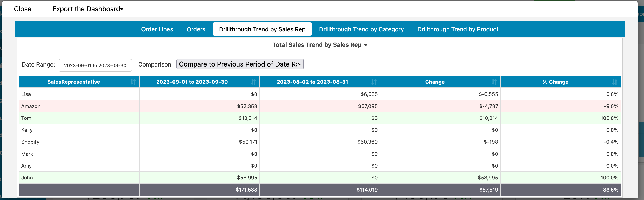Click the $171,538 total cell
Screen dimensions: 644x200
pyautogui.click(x=246, y=190)
